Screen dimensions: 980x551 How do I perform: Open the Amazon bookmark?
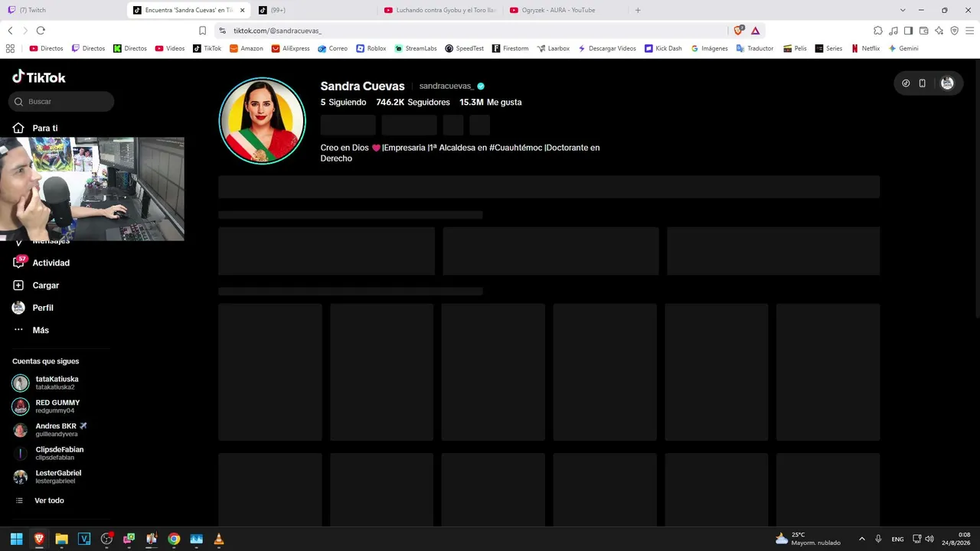tap(247, 48)
